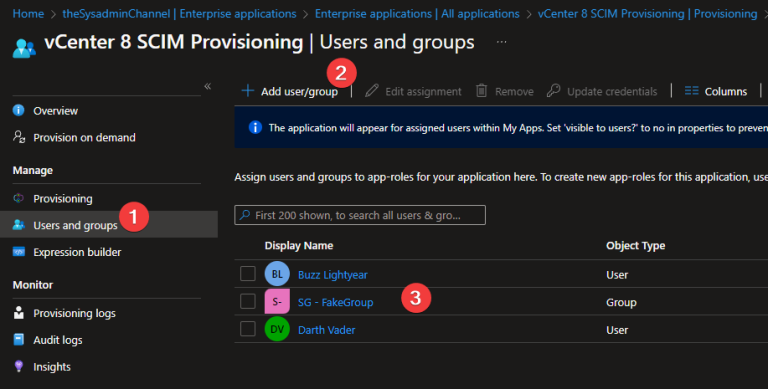768x389 pixels.
Task: Click the Group object type cell
Action: (x=621, y=302)
